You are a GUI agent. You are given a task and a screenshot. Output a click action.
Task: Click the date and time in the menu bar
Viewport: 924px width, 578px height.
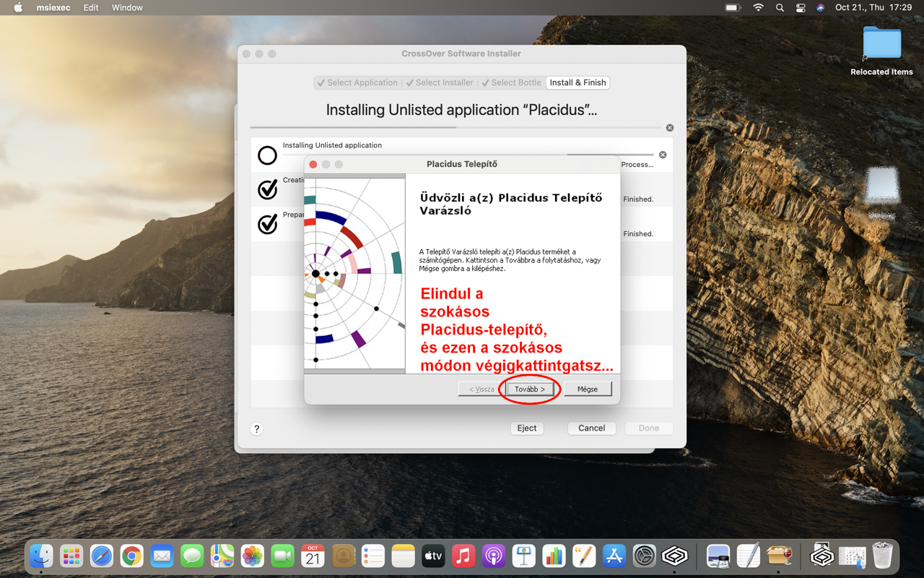[x=873, y=7]
